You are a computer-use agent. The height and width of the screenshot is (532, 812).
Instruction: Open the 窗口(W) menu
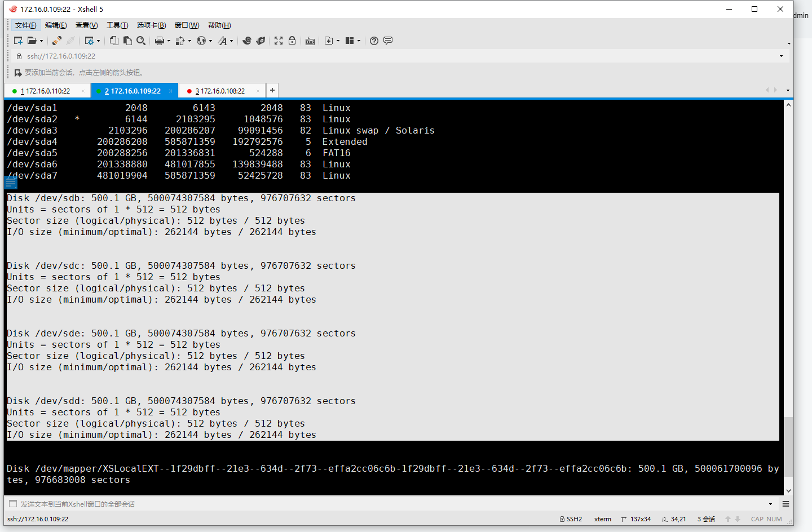tap(187, 25)
